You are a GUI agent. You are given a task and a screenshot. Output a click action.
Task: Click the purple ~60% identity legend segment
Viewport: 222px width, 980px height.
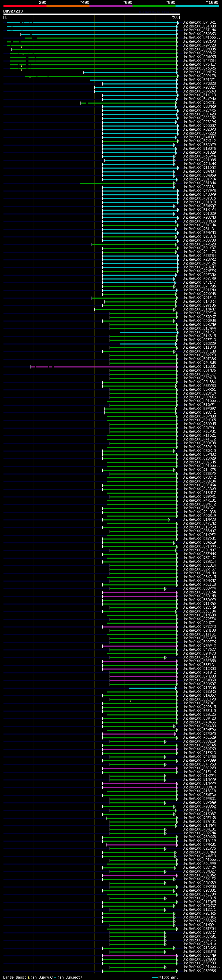pyautogui.click(x=111, y=6)
